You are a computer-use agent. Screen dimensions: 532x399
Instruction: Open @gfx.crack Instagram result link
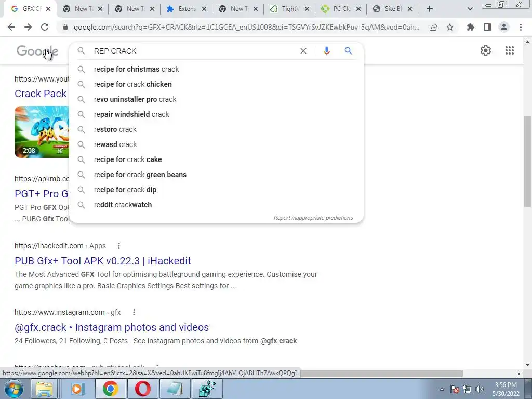[112, 327]
